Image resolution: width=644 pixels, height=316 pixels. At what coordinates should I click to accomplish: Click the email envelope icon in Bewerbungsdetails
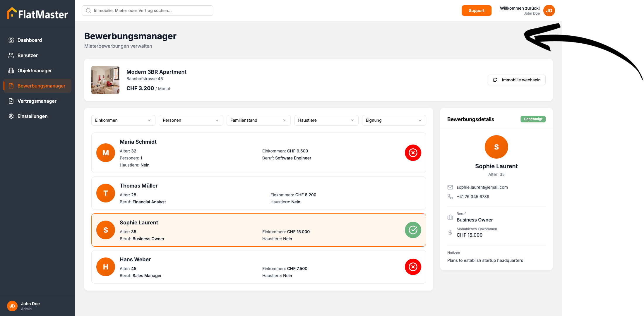coord(450,187)
